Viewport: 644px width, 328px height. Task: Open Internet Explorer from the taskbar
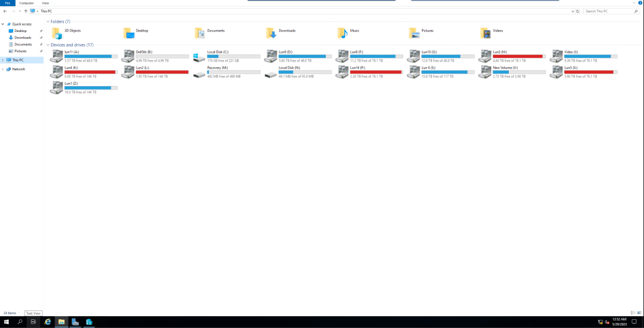tap(48, 322)
